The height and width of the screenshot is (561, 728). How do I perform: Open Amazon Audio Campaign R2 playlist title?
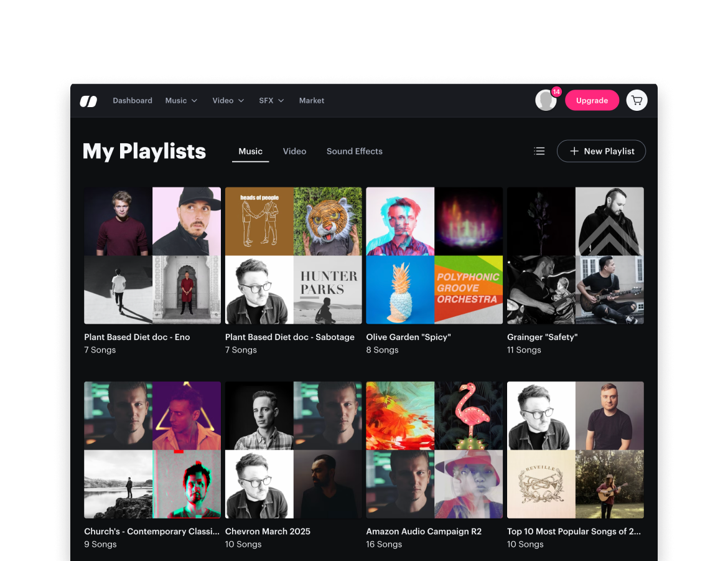coord(424,531)
